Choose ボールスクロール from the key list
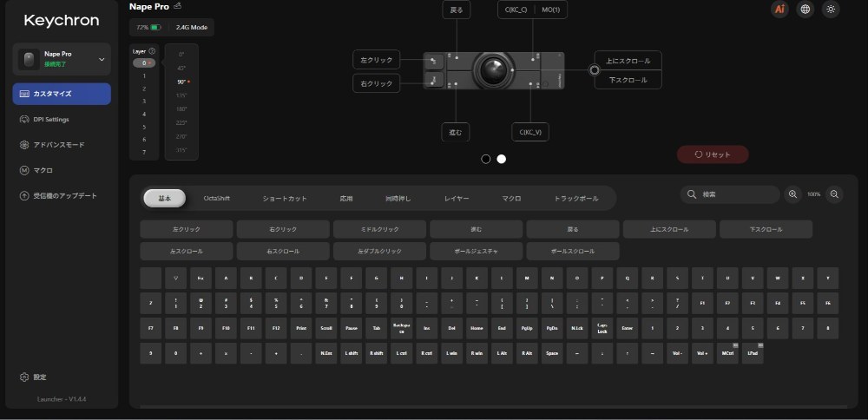Viewport: 868px width, 420px height. [572, 251]
